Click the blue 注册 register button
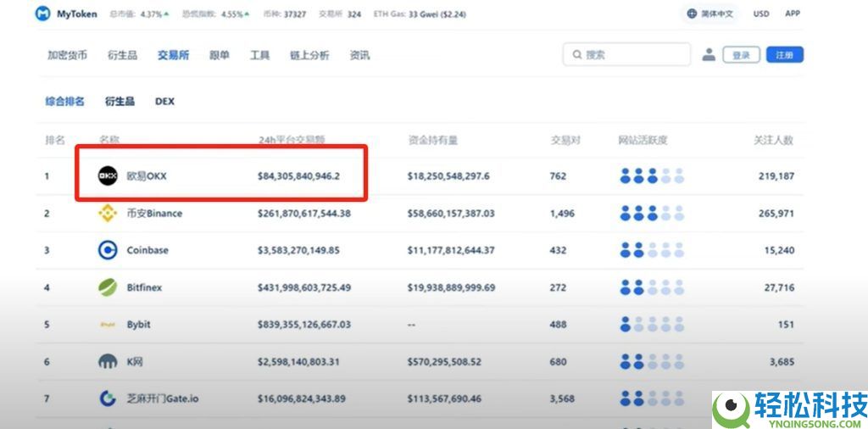The image size is (868, 429). (784, 55)
